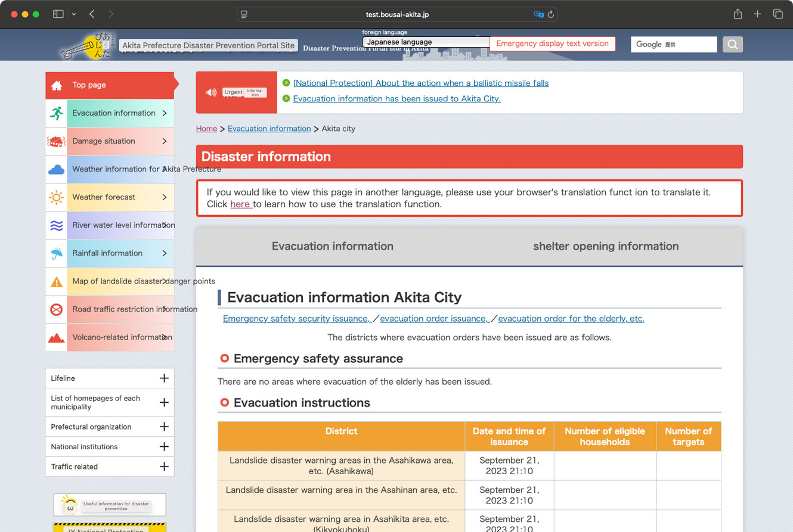Click the Safari address bar URL

pos(397,14)
